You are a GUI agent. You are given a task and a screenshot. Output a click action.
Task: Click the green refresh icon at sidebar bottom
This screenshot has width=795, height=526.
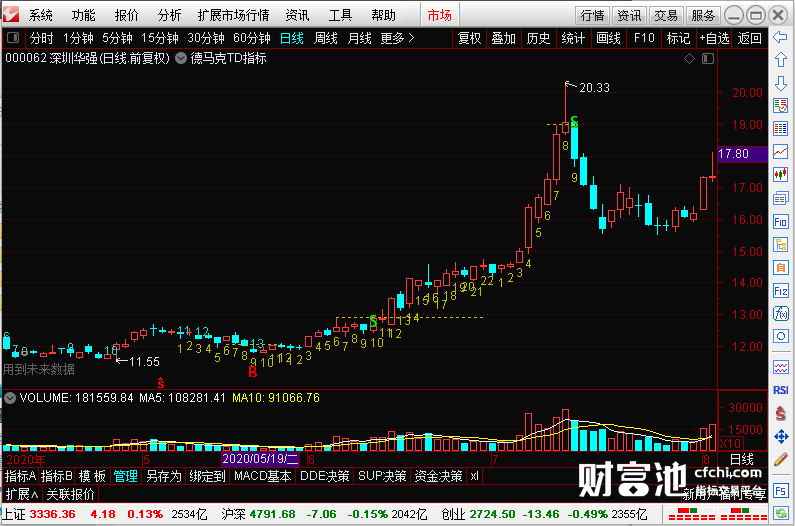coord(780,513)
